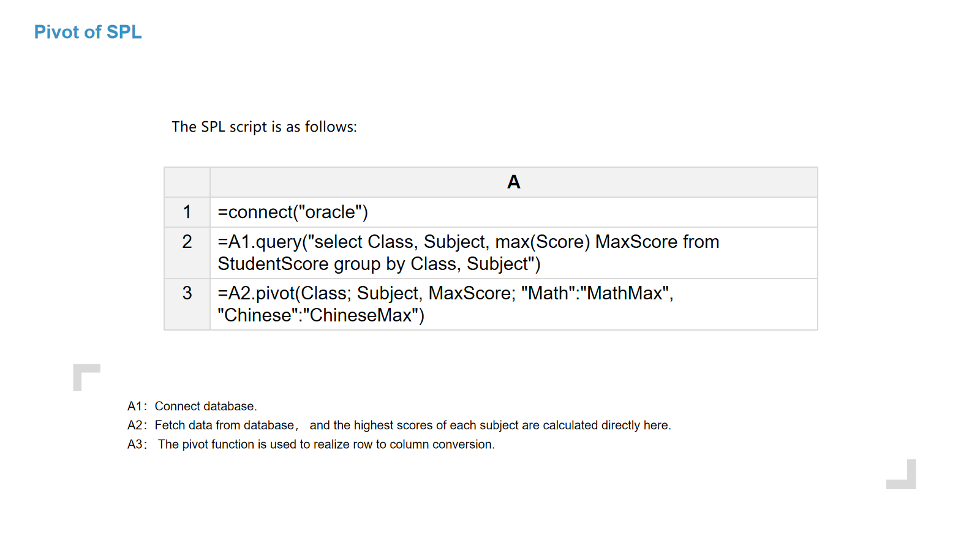Image resolution: width=980 pixels, height=551 pixels.
Task: Click the "Connect database." note text
Action: [206, 407]
